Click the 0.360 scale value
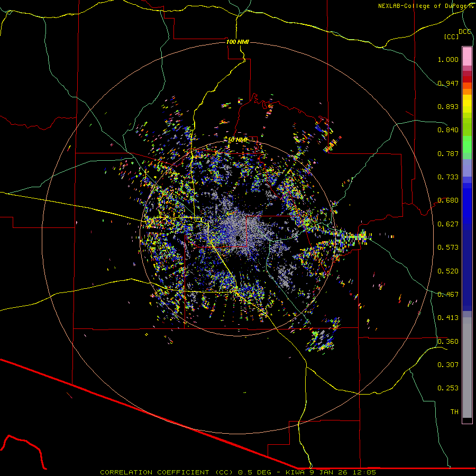Screen dimensions: 476x476 [x=448, y=342]
